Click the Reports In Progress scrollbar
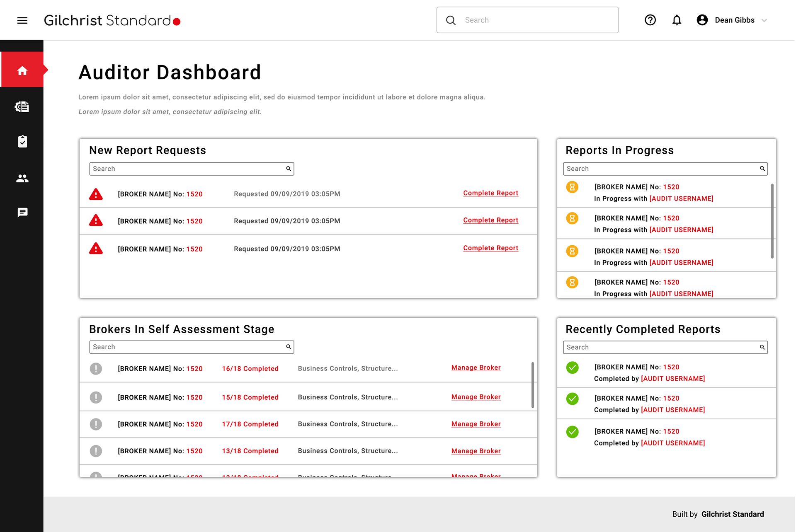 point(772,221)
